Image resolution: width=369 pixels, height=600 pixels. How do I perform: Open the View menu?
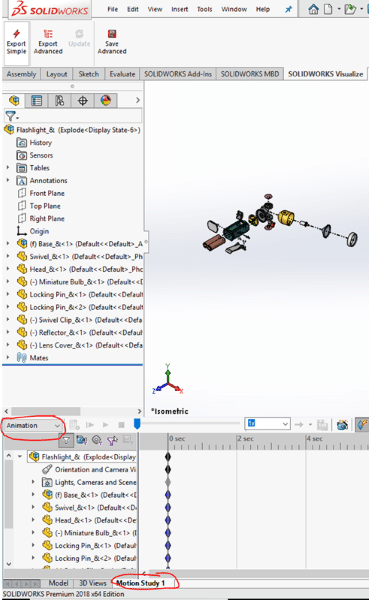click(155, 9)
